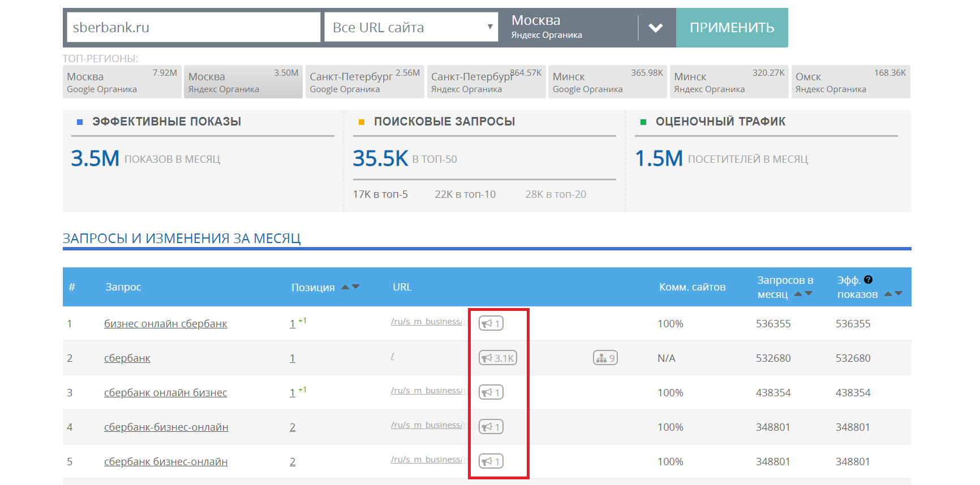980x485 pixels.
Task: Click the '28K в топ-20' stat
Action: pyautogui.click(x=556, y=194)
